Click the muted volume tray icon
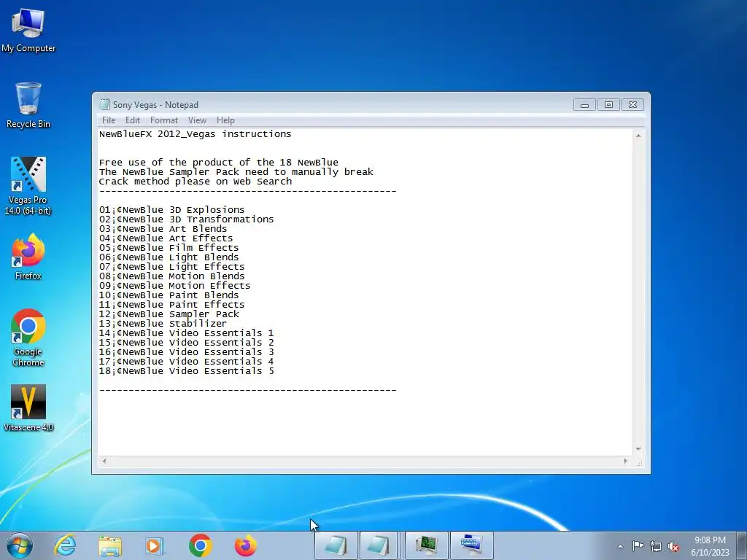The height and width of the screenshot is (560, 747). pyautogui.click(x=673, y=546)
